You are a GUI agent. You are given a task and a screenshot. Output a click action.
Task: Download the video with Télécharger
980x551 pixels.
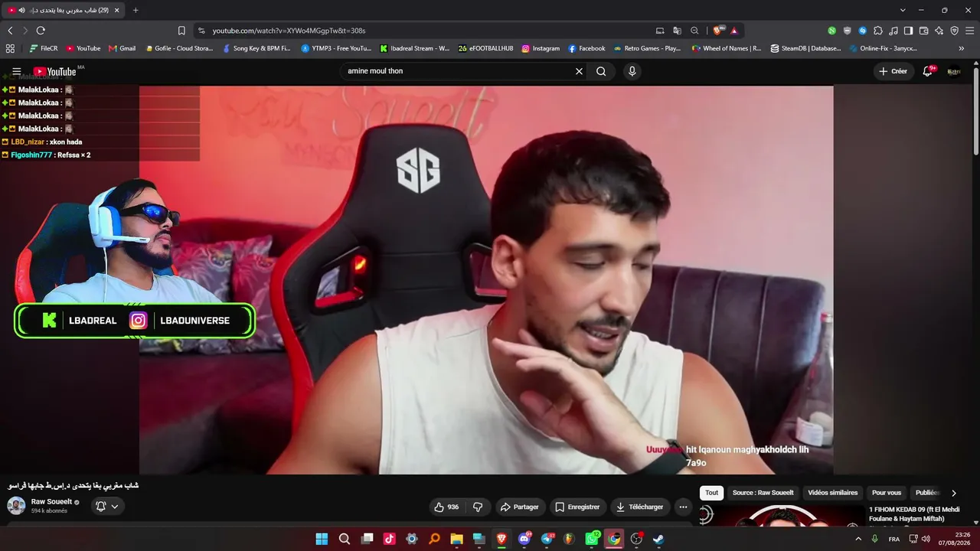click(640, 507)
